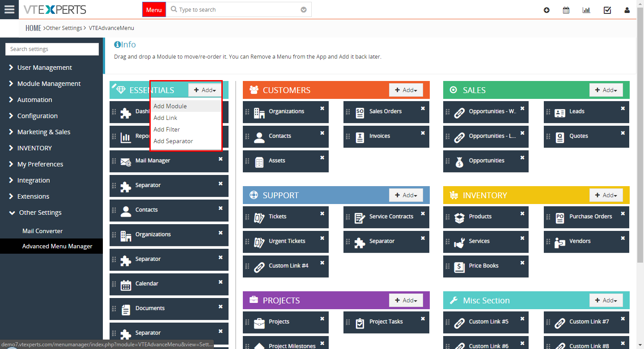
Task: Remove Tickets from Support section
Action: [322, 213]
